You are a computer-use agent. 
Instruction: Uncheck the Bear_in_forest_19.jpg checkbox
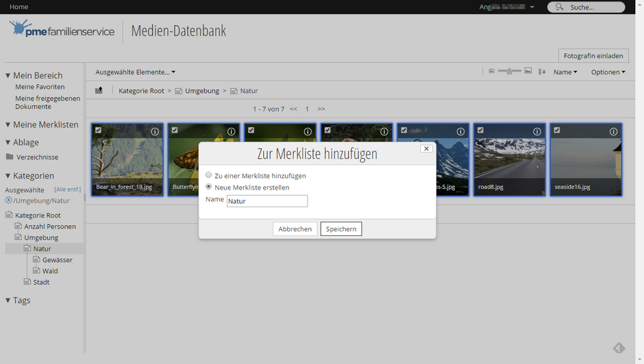(x=98, y=130)
